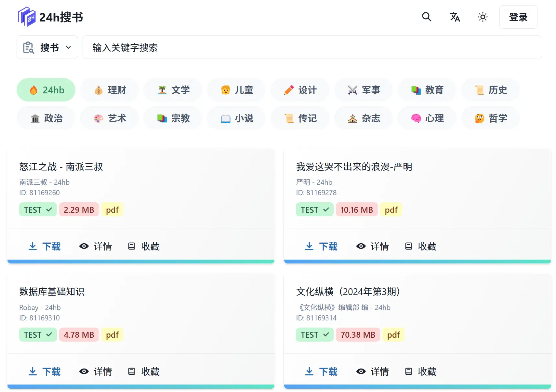Click the clipboard search icon in 搜书 selector
Screen dimensions: 556x392
(x=28, y=47)
